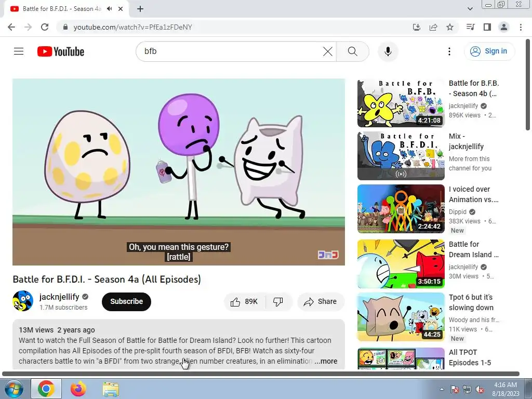Screen dimensions: 532x399
Task: Go forward with browser forward arrow
Action: pyautogui.click(x=28, y=27)
